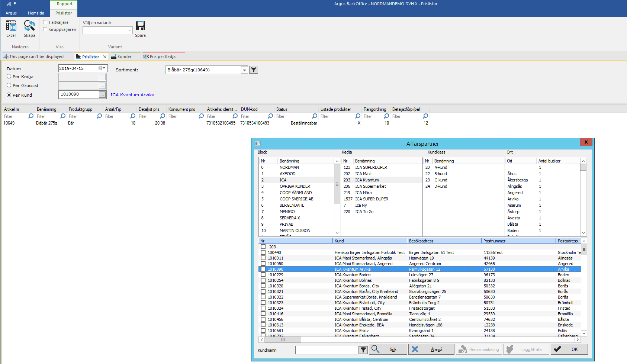Open search icon in Detaljistförp/pall filter

click(425, 116)
